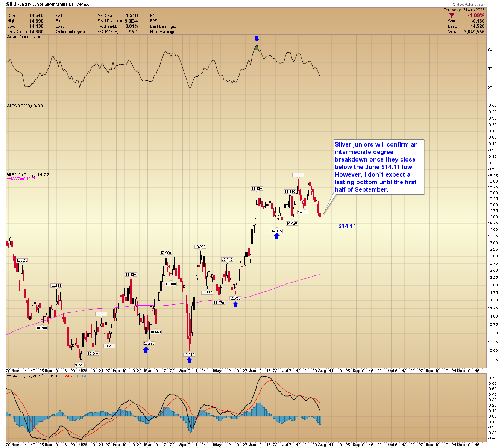Viewport: 504px width, 448px height.
Task: Click the 'Amplify Junior Silver Miners ETF' name
Action: pyautogui.click(x=47, y=5)
